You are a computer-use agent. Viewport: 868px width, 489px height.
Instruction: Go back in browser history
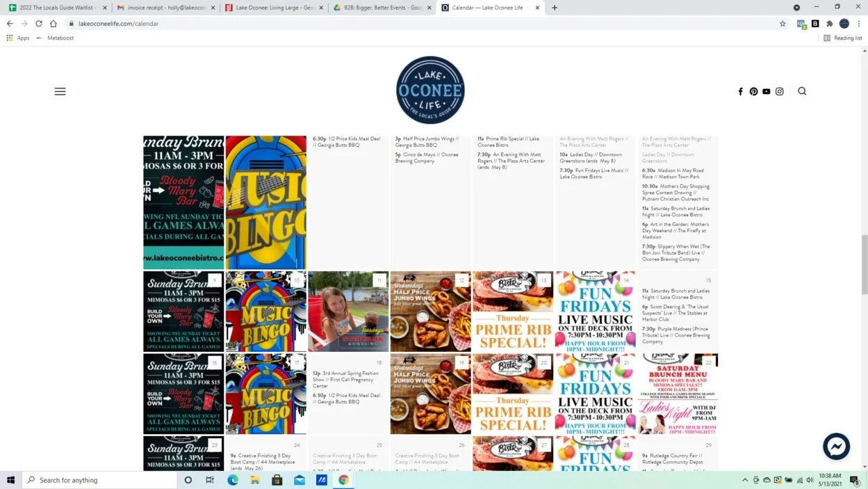[10, 23]
